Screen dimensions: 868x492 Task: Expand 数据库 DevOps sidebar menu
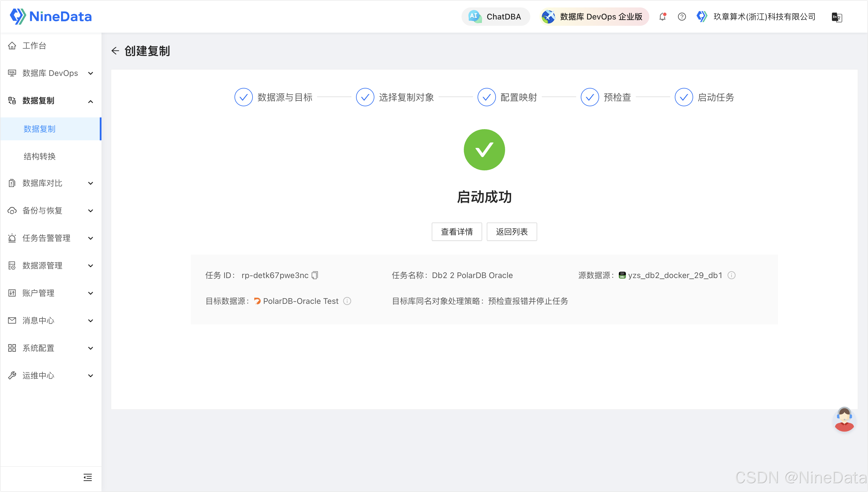point(51,73)
